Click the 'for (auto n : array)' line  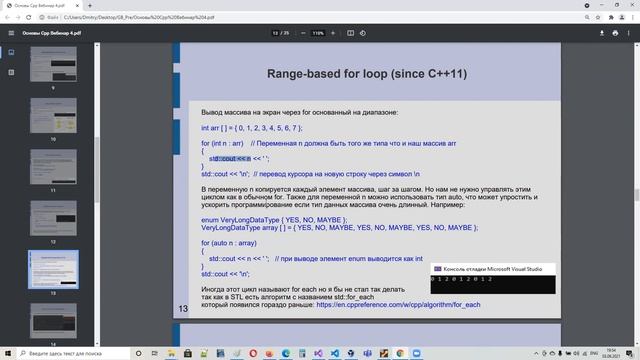point(229,243)
